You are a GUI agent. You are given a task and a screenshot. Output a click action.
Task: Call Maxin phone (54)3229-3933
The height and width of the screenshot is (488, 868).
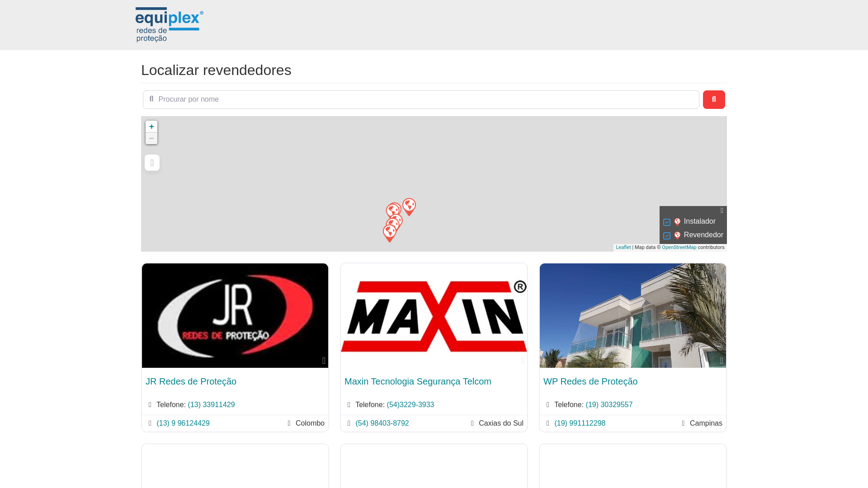coord(410,405)
